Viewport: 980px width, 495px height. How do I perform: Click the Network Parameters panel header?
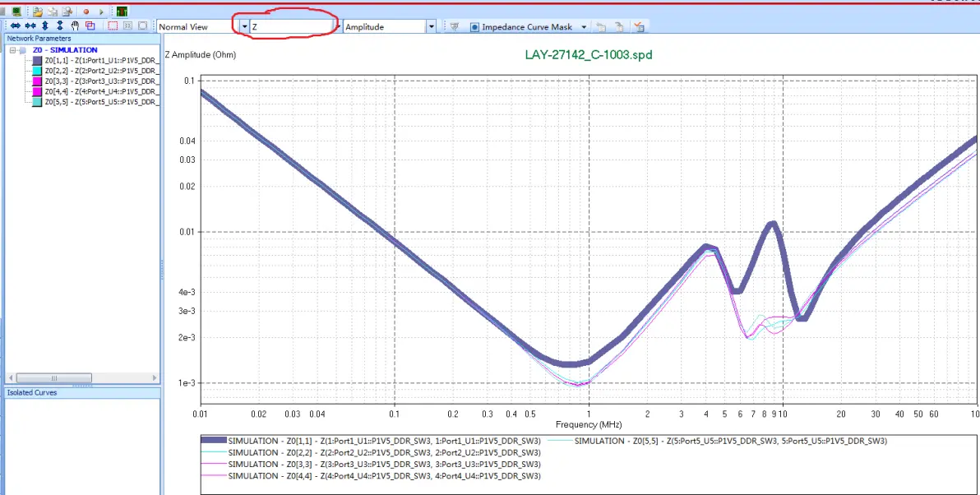[x=82, y=38]
